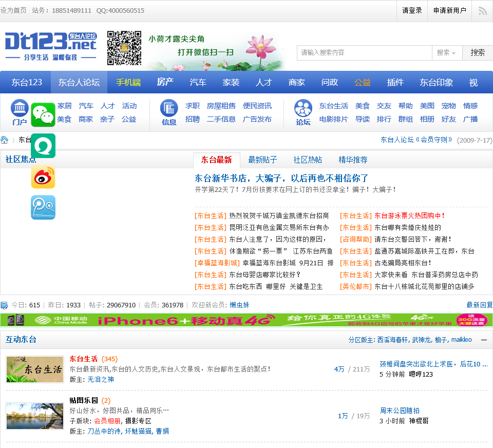Screen dimensions: 493x448
Task: Open 颈椎间盘突出欲北上求医 post
Action: click(x=433, y=364)
